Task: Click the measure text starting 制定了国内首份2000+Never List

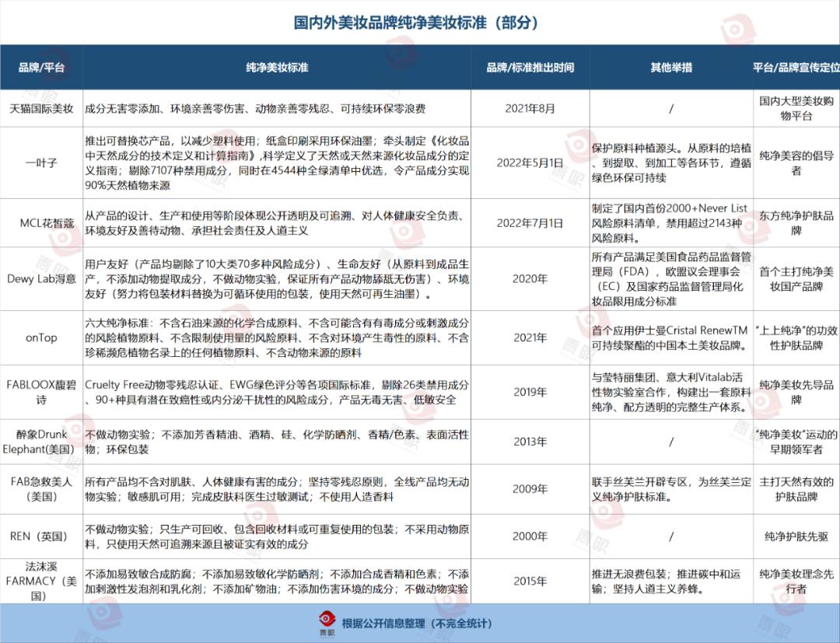Action: pyautogui.click(x=671, y=222)
